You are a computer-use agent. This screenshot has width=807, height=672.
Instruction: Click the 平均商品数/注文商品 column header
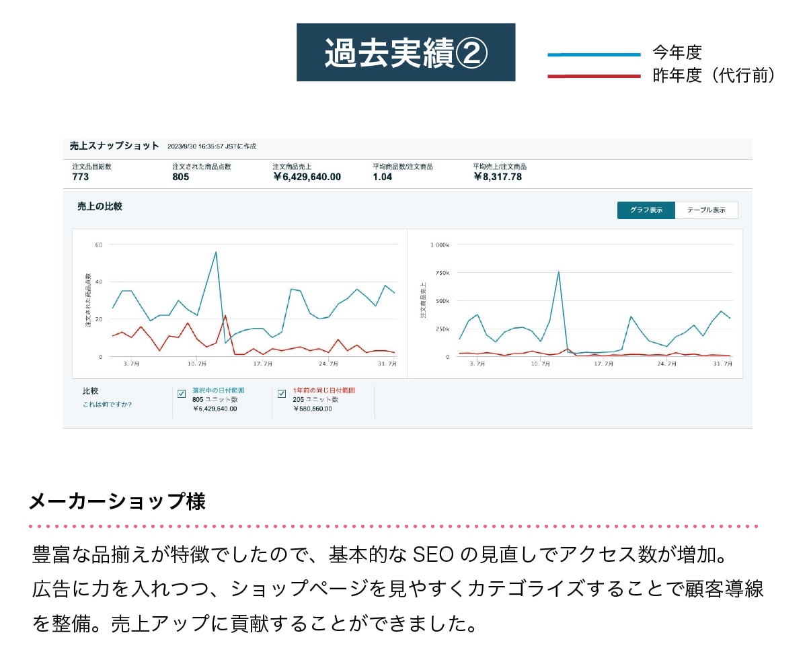point(403,167)
